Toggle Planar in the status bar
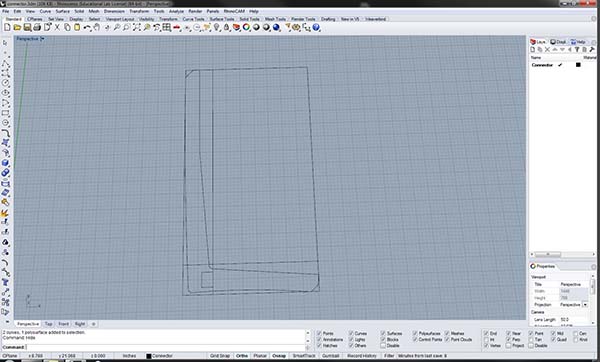The image size is (600, 362). (x=260, y=356)
